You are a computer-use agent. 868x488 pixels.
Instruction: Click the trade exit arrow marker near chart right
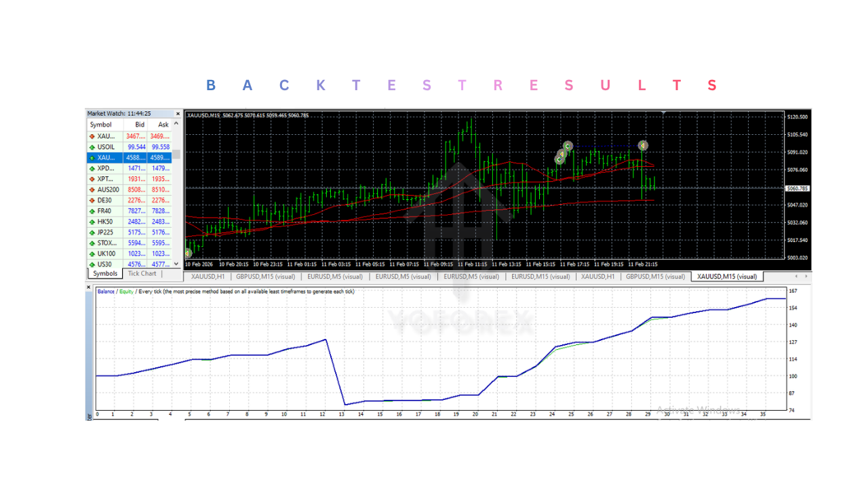(x=642, y=146)
